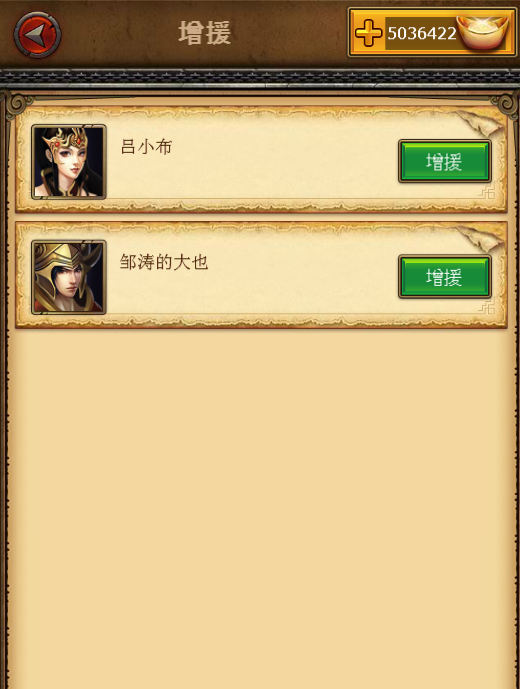
Task: Click the small swirl mark on 邹涛的大也's card
Action: 487,307
